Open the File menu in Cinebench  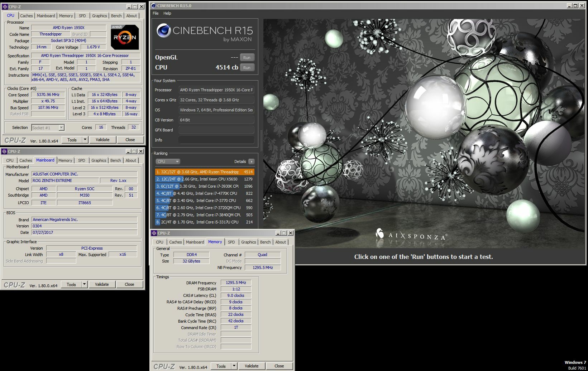click(x=156, y=13)
